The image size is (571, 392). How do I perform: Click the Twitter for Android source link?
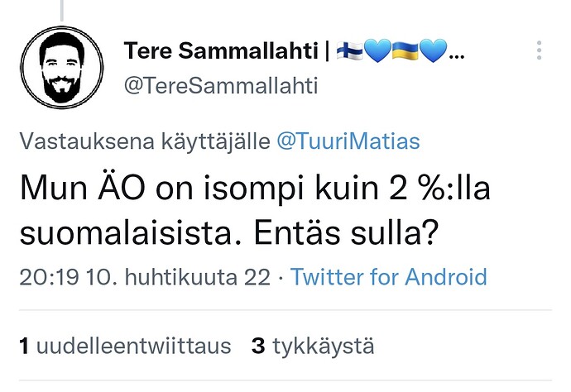pyautogui.click(x=389, y=277)
